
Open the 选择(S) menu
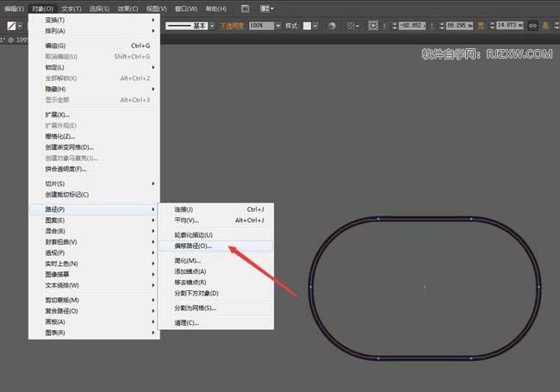click(99, 9)
